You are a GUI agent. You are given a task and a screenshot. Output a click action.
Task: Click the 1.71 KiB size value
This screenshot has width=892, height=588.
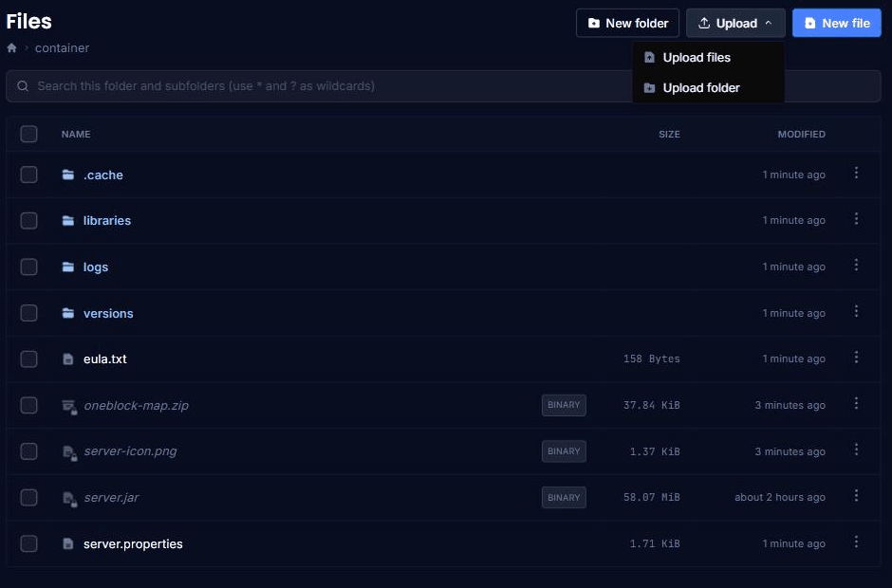pyautogui.click(x=654, y=544)
